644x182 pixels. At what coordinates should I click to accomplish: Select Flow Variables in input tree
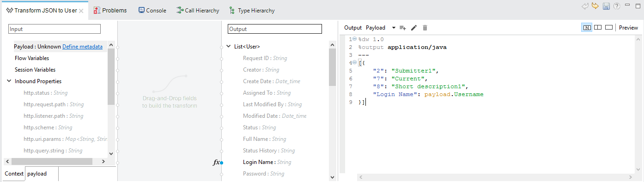pyautogui.click(x=32, y=58)
